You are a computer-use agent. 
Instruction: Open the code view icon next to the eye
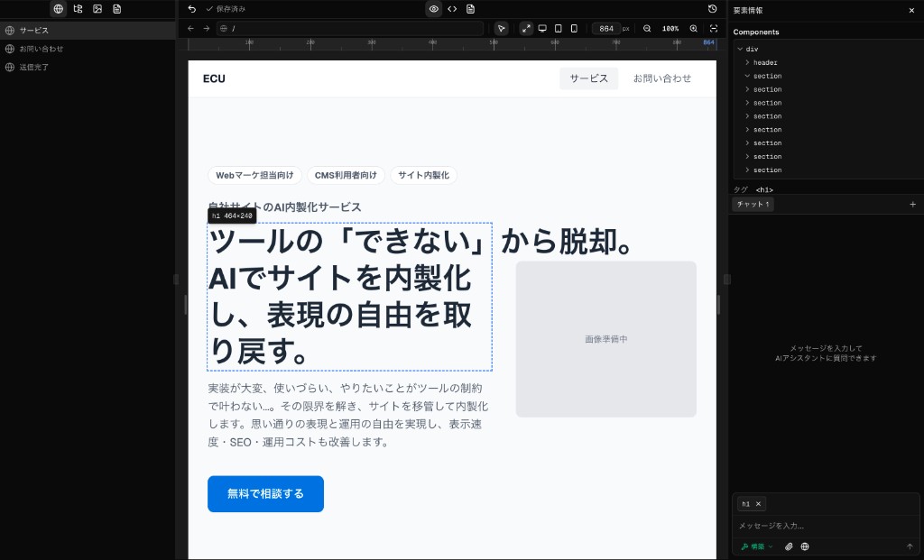(x=452, y=9)
